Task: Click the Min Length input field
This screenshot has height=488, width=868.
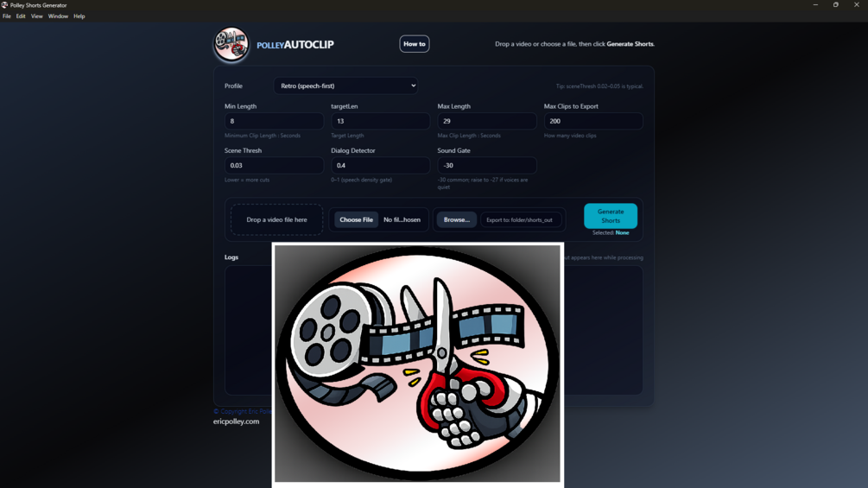Action: tap(274, 121)
